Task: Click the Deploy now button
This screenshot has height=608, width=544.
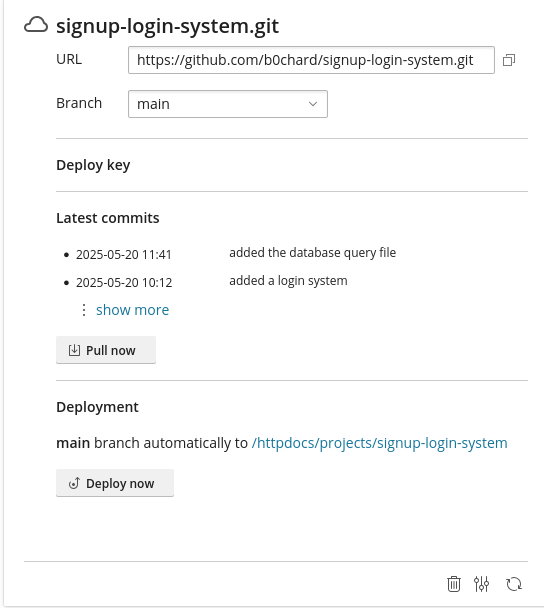Action: [x=115, y=483]
